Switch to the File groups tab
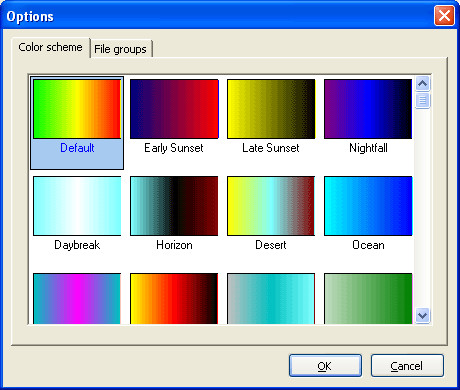Image resolution: width=460 pixels, height=390 pixels. click(x=120, y=49)
